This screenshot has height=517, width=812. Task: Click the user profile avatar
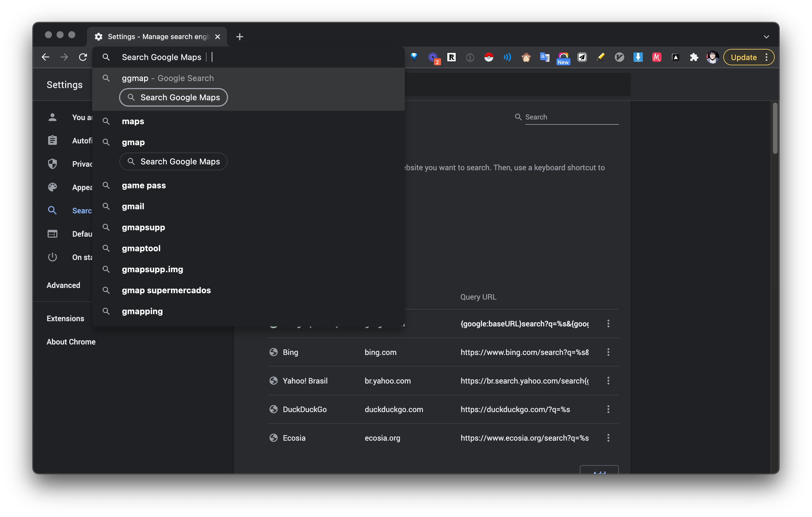712,57
